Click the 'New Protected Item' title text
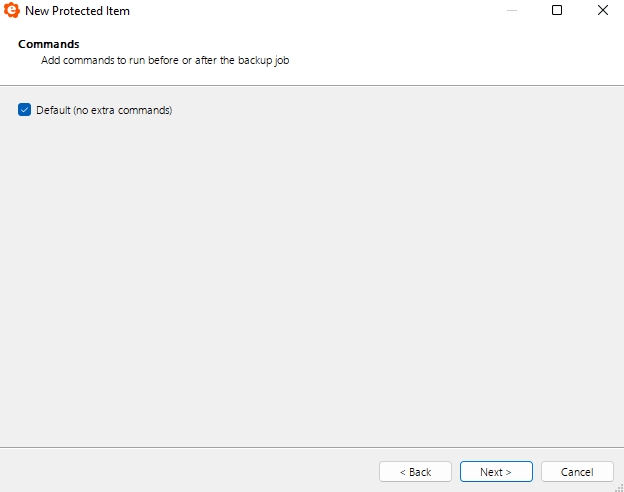624x492 pixels. point(77,11)
